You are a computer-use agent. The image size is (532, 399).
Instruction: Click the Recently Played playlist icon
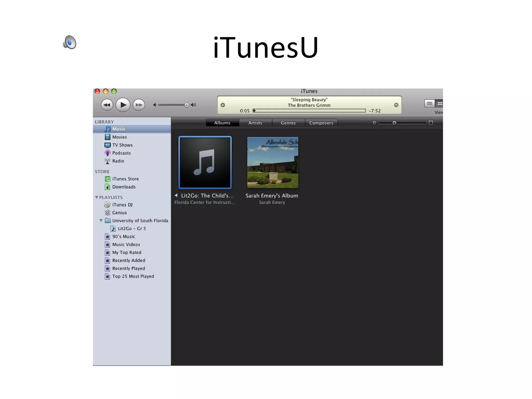coord(107,268)
